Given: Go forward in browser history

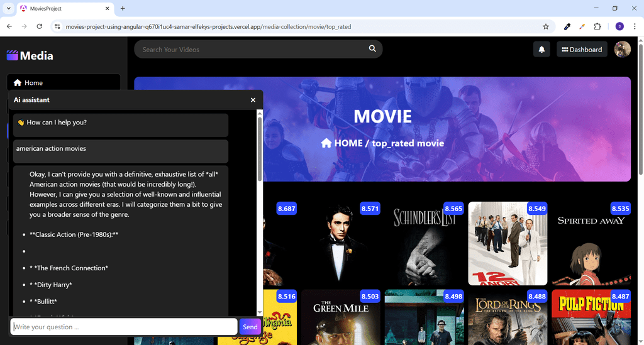Looking at the screenshot, I should click(x=25, y=26).
